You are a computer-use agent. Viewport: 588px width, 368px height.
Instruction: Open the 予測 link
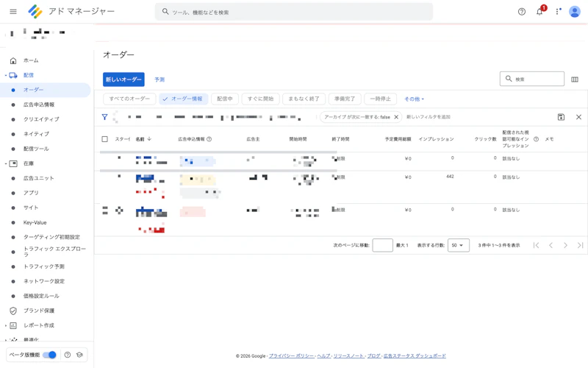click(159, 79)
